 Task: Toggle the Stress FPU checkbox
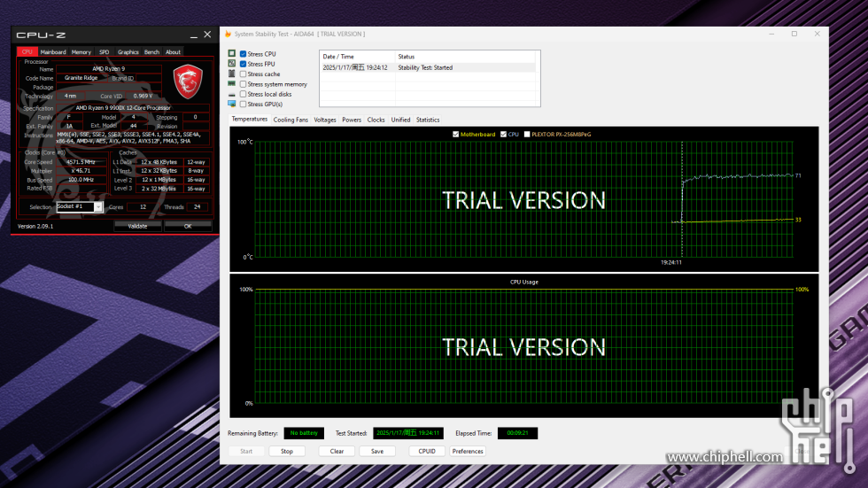243,64
